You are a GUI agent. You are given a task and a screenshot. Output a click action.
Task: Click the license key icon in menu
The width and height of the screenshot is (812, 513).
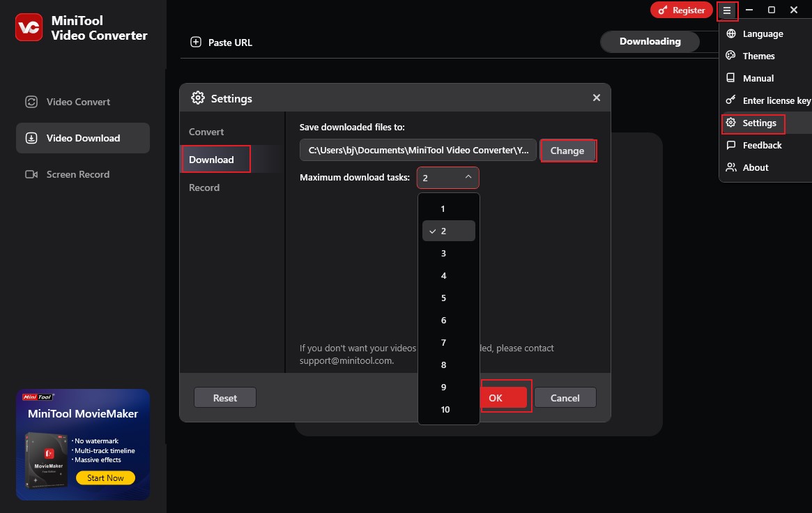pyautogui.click(x=730, y=100)
